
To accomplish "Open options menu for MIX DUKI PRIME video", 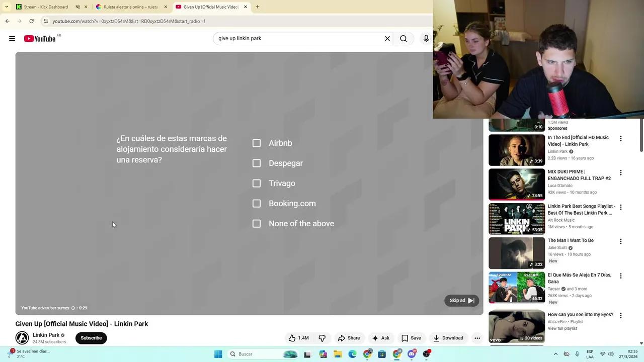I will (x=620, y=172).
